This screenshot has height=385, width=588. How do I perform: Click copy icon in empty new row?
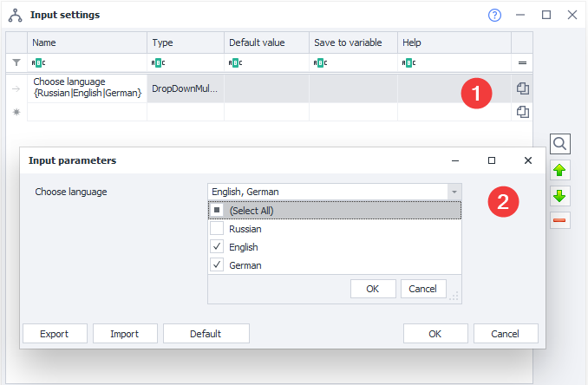click(x=523, y=112)
